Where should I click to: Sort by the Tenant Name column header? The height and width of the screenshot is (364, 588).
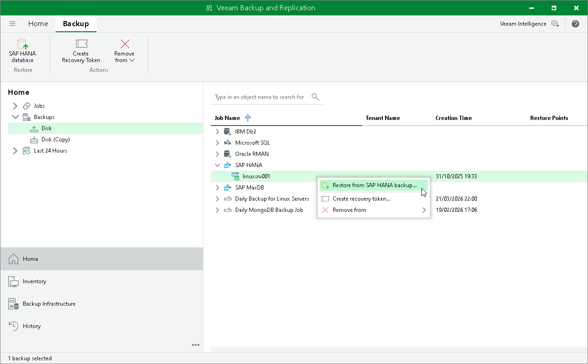[x=383, y=118]
